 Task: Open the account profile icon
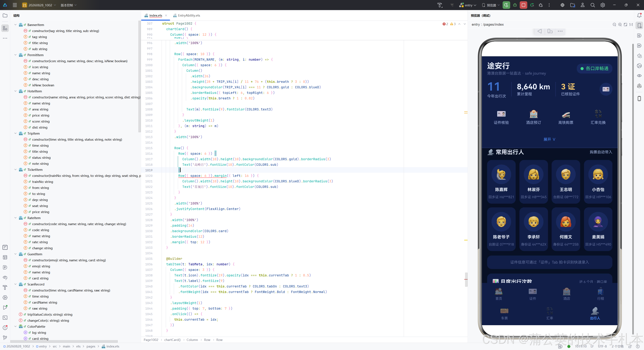[582, 5]
